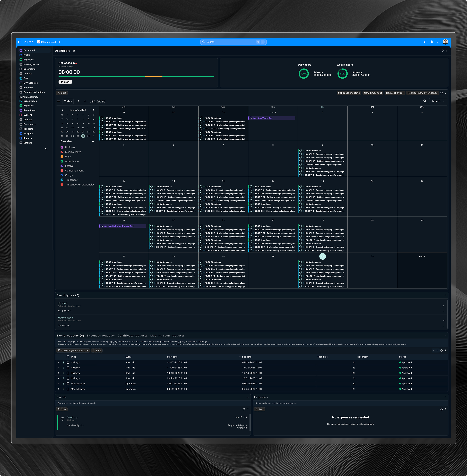Image resolution: width=467 pixels, height=476 pixels.
Task: Favorite the Dashboard with star icon
Action: click(74, 51)
